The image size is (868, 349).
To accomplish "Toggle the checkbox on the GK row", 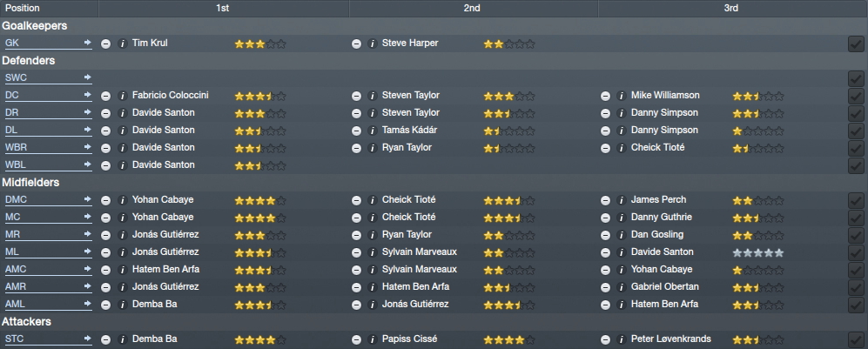I will pyautogui.click(x=856, y=44).
